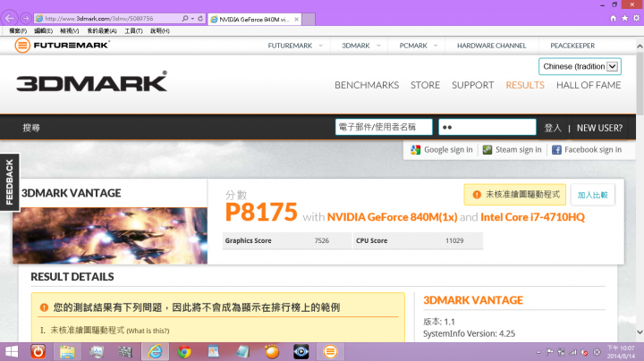Go to STORE page
Viewport: 644px width, 361px height.
[x=425, y=85]
